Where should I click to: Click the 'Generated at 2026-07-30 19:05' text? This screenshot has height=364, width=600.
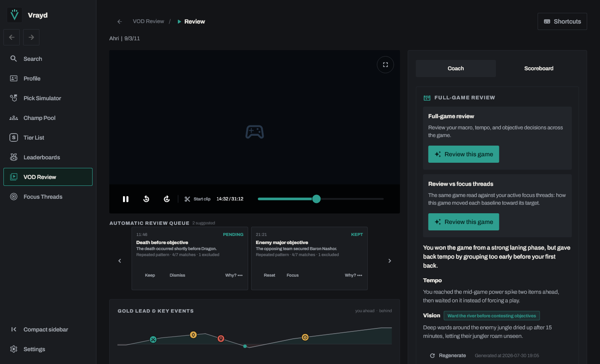pyautogui.click(x=507, y=355)
